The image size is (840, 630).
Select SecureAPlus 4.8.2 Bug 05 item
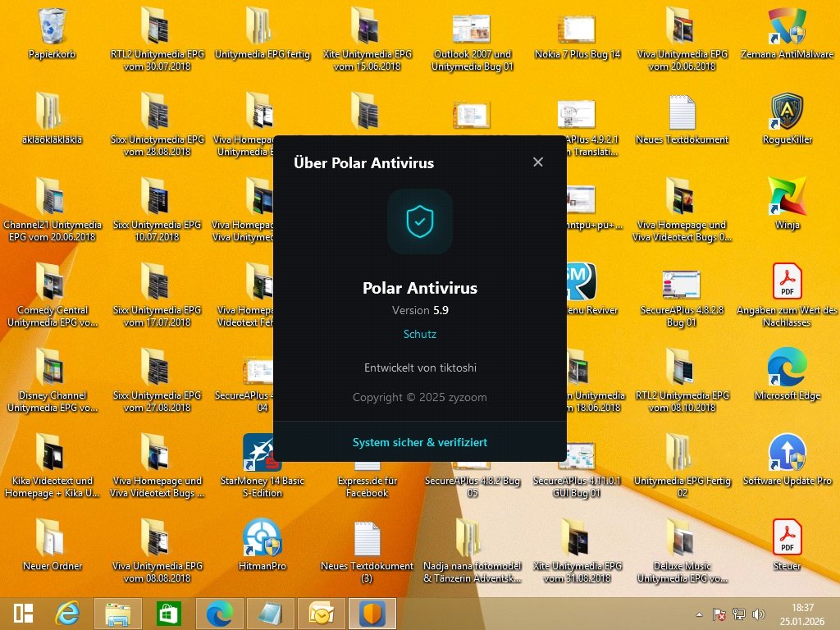(472, 478)
